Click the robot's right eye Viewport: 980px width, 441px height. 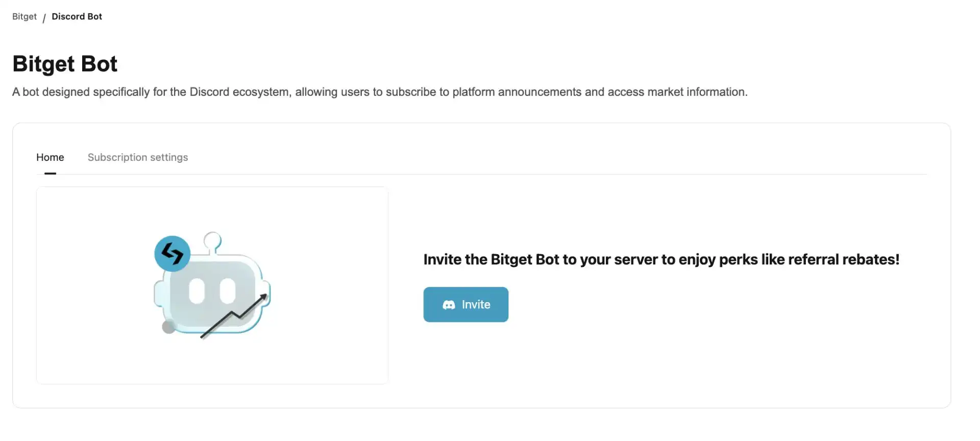coord(228,291)
